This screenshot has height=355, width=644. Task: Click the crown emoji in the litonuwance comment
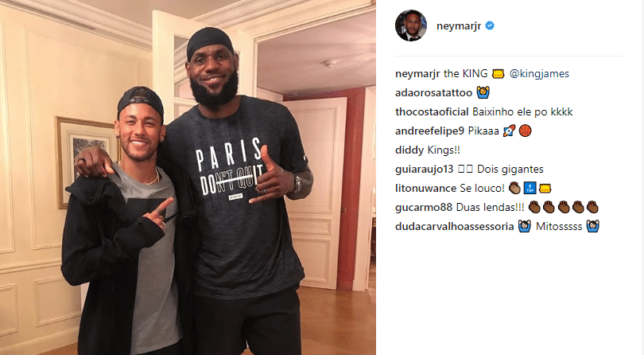545,189
